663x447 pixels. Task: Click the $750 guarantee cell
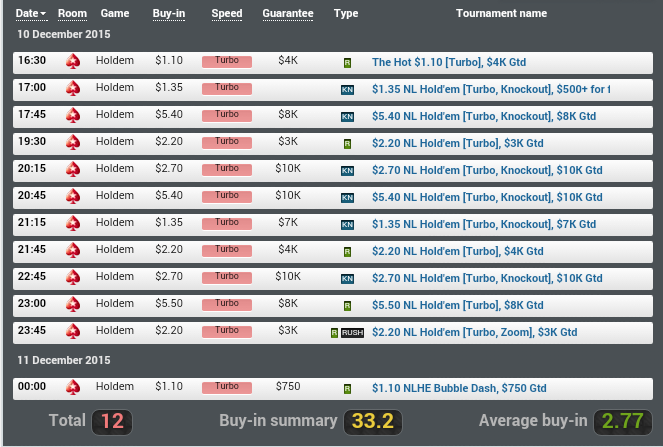pos(288,387)
